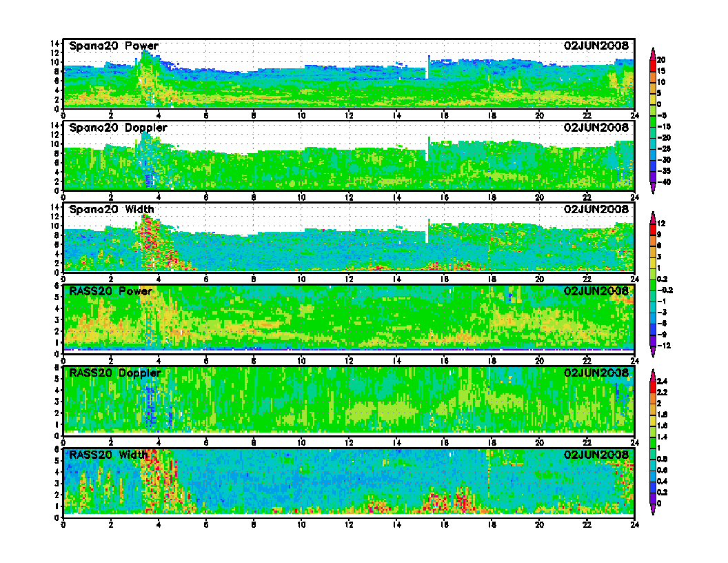This screenshot has width=728, height=563.
Task: Click x-axis tick '24' under the RASS20 Width panel
Action: (635, 525)
